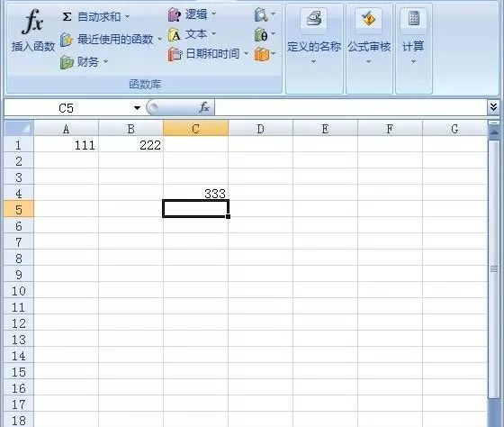The width and height of the screenshot is (504, 427).
Task: Select row 5 header
Action: click(18, 209)
